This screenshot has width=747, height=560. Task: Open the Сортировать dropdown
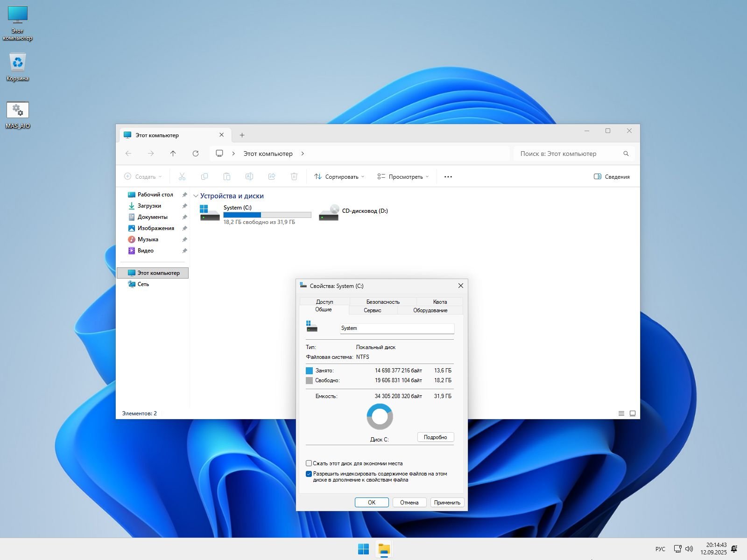tap(339, 177)
